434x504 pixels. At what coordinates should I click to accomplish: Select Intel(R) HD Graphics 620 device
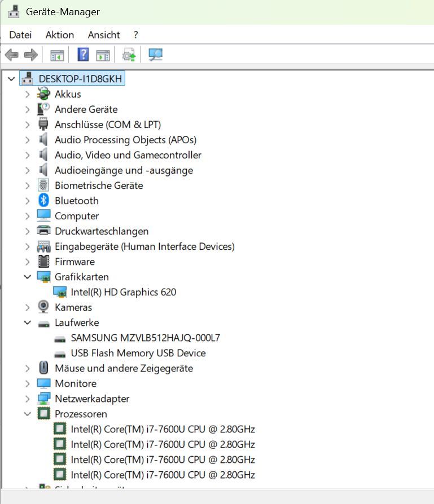point(123,292)
